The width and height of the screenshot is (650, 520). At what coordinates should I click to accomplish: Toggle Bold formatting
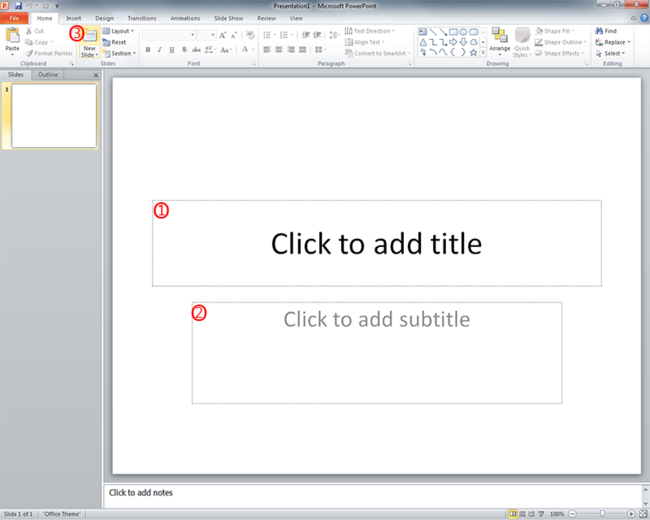click(148, 50)
